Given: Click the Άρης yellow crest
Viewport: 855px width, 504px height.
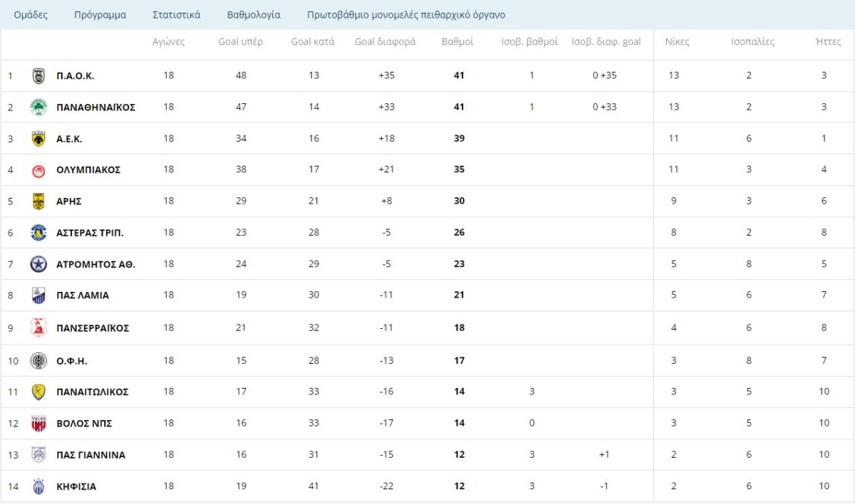Looking at the screenshot, I should tap(38, 201).
